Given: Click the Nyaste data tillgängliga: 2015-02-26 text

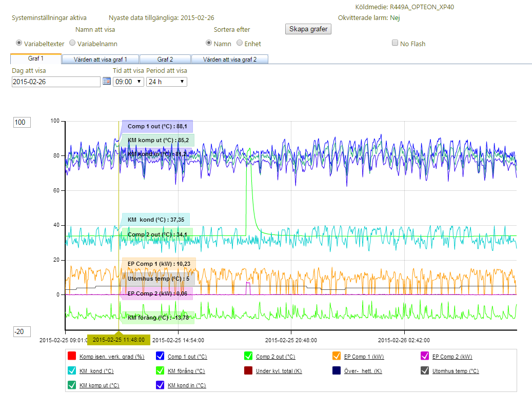Looking at the screenshot, I should 162,17.
